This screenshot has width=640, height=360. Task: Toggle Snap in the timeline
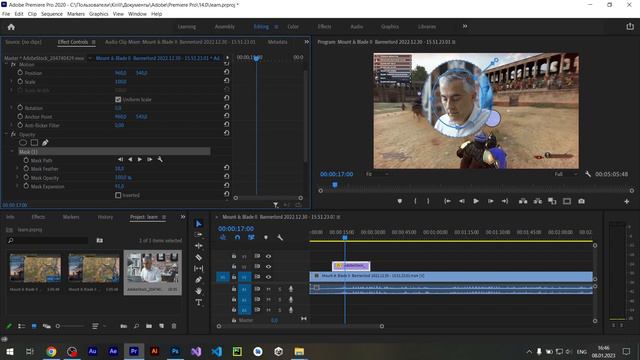(x=237, y=238)
